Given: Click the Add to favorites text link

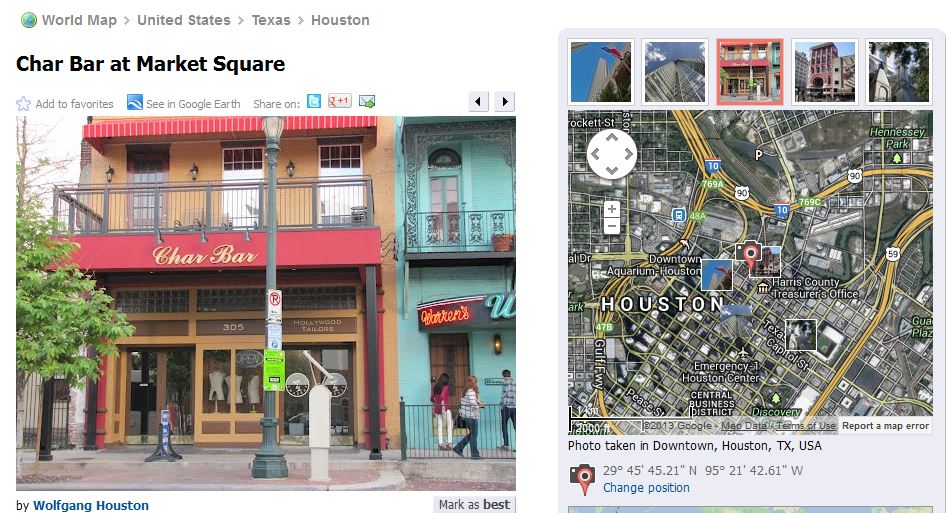Looking at the screenshot, I should [x=74, y=104].
